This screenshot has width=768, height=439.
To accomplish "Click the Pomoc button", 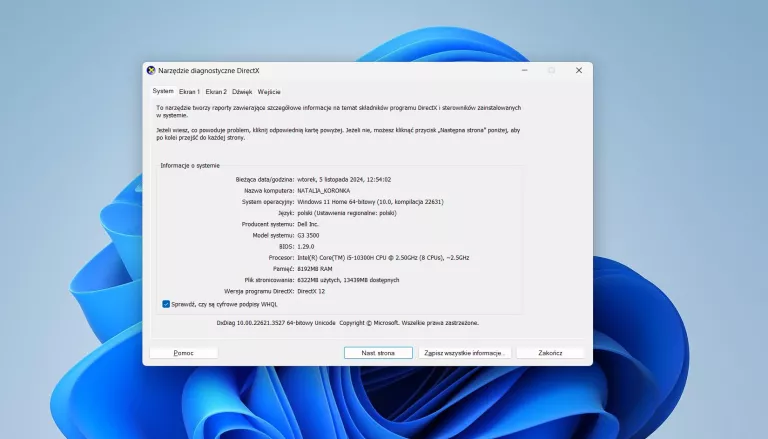I will click(183, 353).
